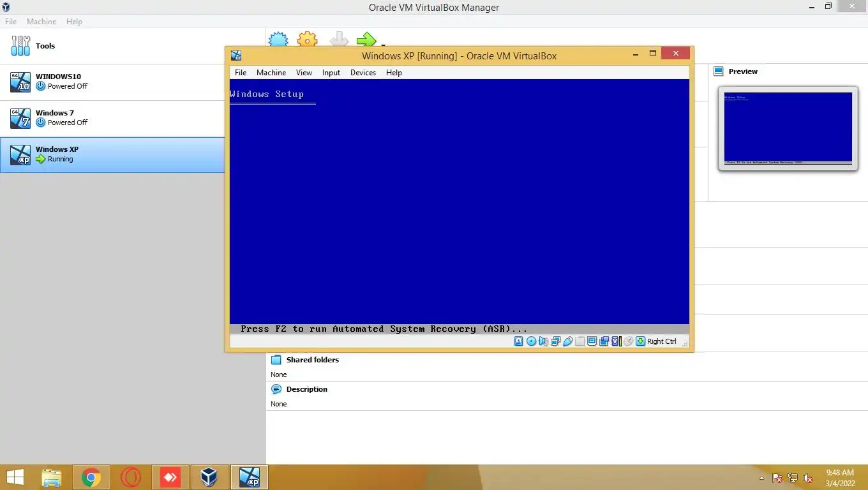Screen dimensions: 868x490
Task: Click the USB devices status icon
Action: coord(567,341)
